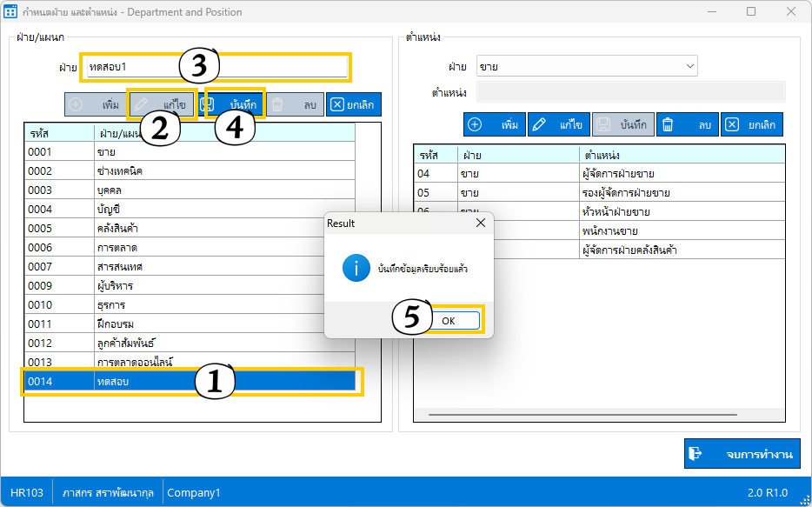Viewport: 812px width, 507px height.
Task: Click the save (บันทึก) button in department panel
Action: tap(231, 104)
